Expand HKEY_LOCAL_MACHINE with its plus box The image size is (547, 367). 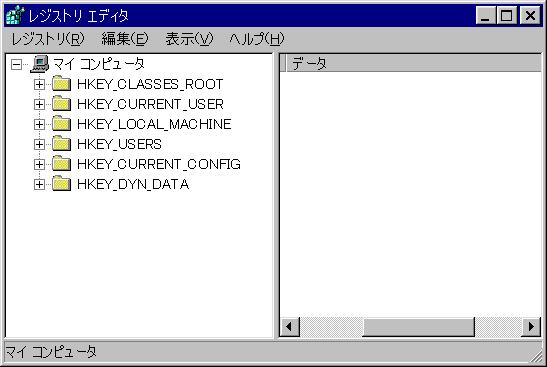coord(39,125)
